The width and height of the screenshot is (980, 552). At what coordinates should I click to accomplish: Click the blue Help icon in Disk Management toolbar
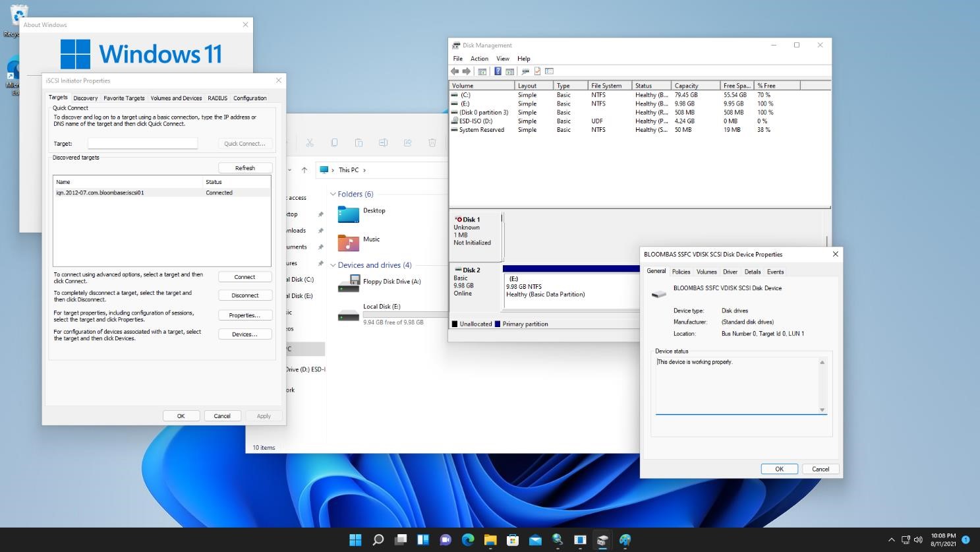498,71
